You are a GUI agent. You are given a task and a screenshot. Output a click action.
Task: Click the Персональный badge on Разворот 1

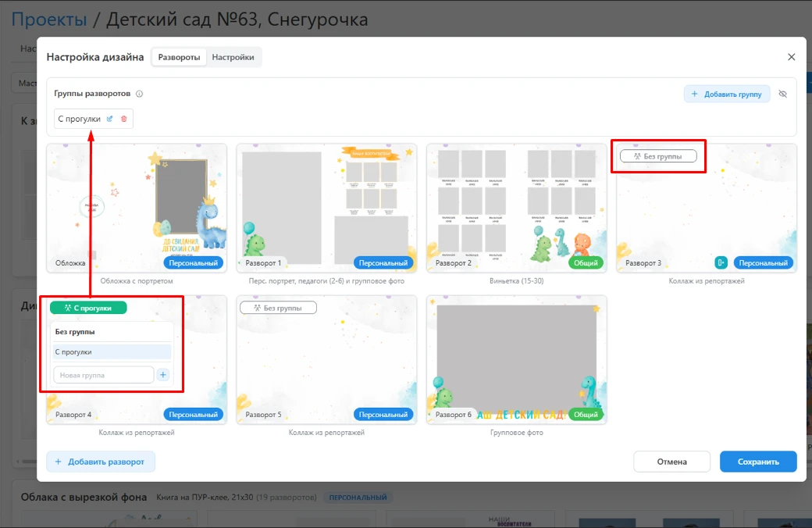383,262
